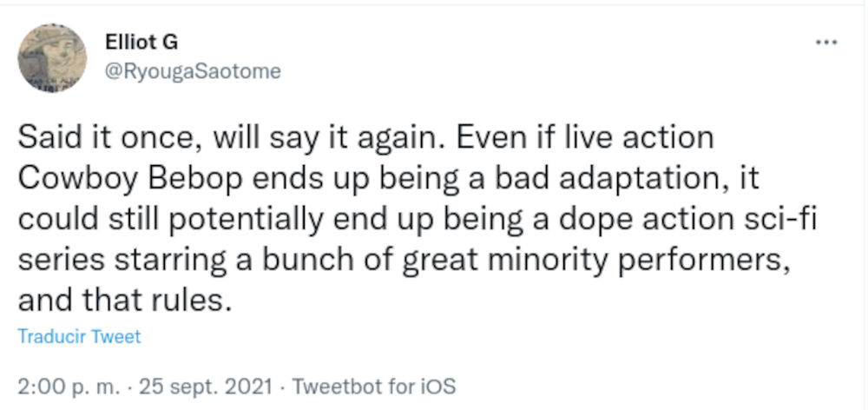Open the three-dot more options menu
The image size is (868, 410).
(825, 43)
